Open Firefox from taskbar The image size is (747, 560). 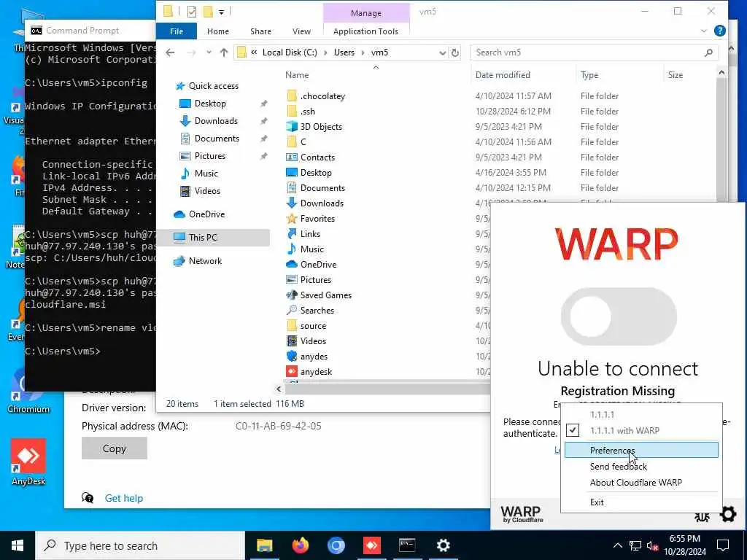pos(300,545)
